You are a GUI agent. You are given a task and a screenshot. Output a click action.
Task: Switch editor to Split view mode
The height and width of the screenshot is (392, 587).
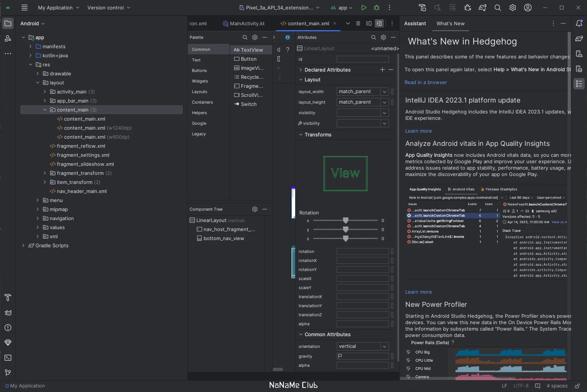click(x=369, y=23)
